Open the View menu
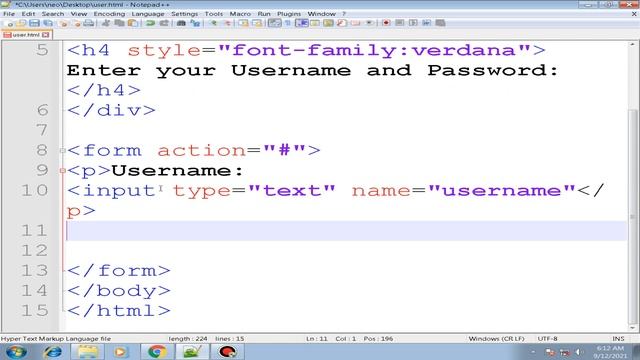640x360 pixels. 79,14
